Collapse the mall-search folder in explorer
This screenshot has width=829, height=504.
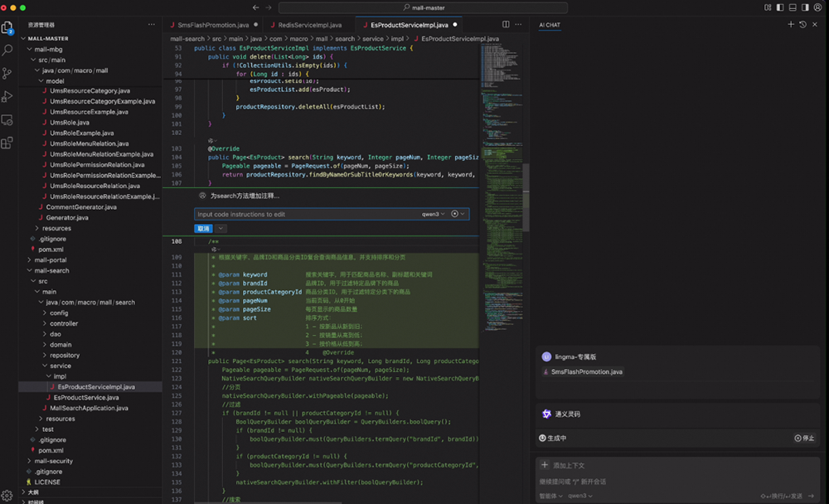pyautogui.click(x=51, y=270)
